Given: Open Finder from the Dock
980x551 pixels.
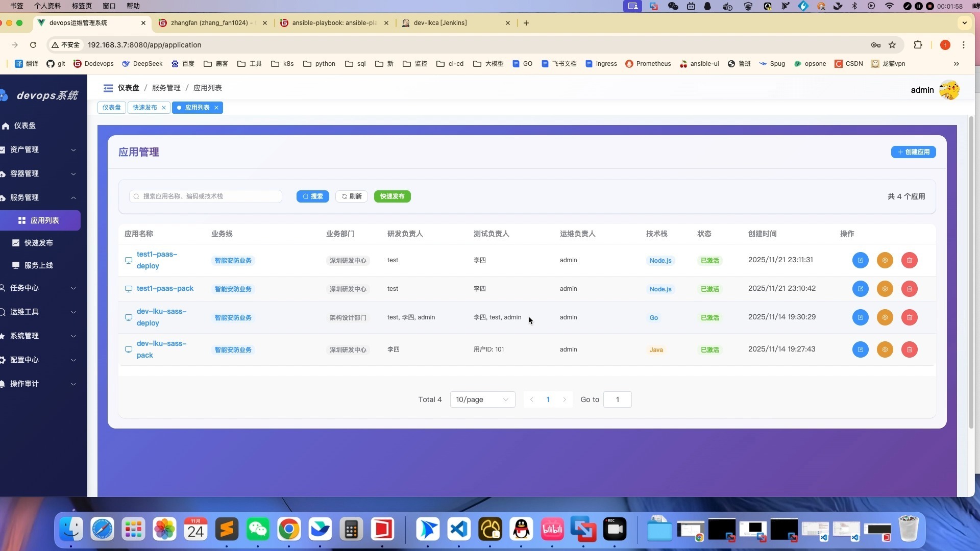Looking at the screenshot, I should pyautogui.click(x=71, y=529).
